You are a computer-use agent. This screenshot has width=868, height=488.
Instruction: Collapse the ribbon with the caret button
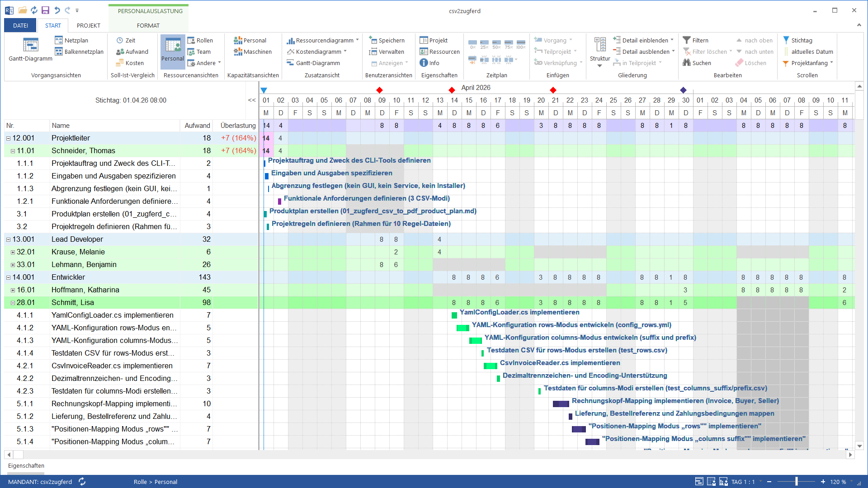(859, 25)
